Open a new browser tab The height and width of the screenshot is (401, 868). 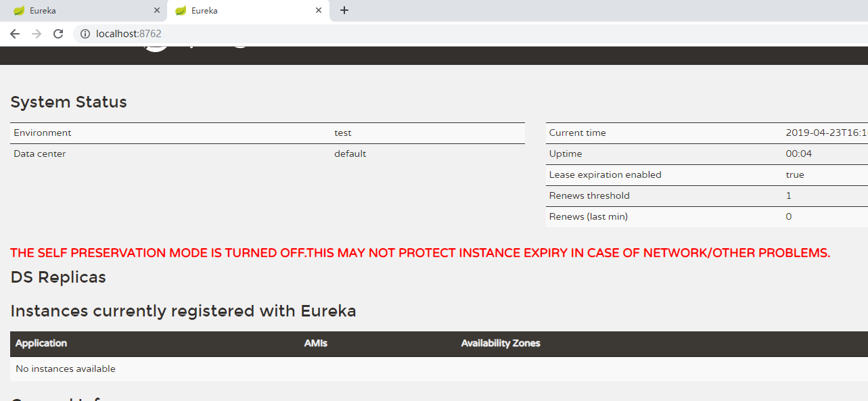coord(344,10)
